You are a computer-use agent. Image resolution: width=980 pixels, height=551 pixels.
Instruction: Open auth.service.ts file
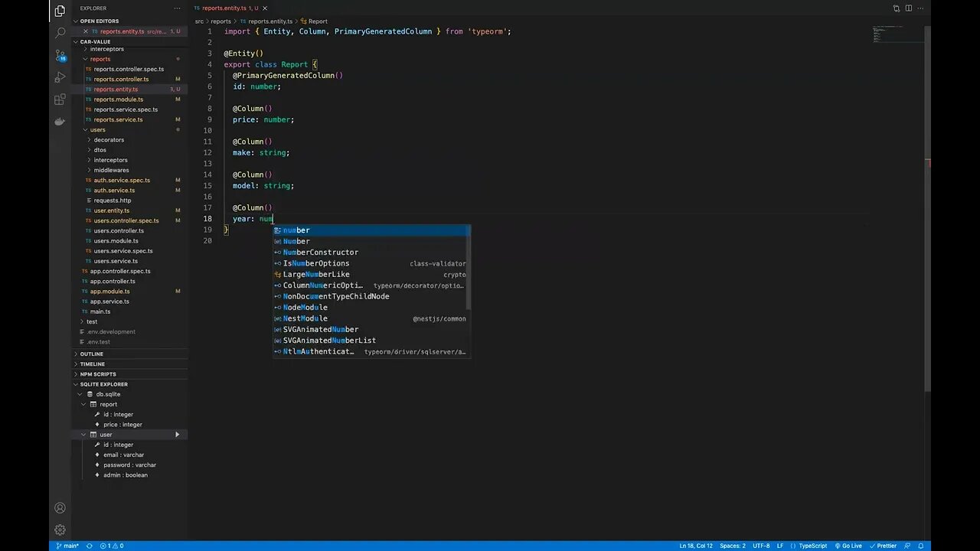tap(114, 191)
